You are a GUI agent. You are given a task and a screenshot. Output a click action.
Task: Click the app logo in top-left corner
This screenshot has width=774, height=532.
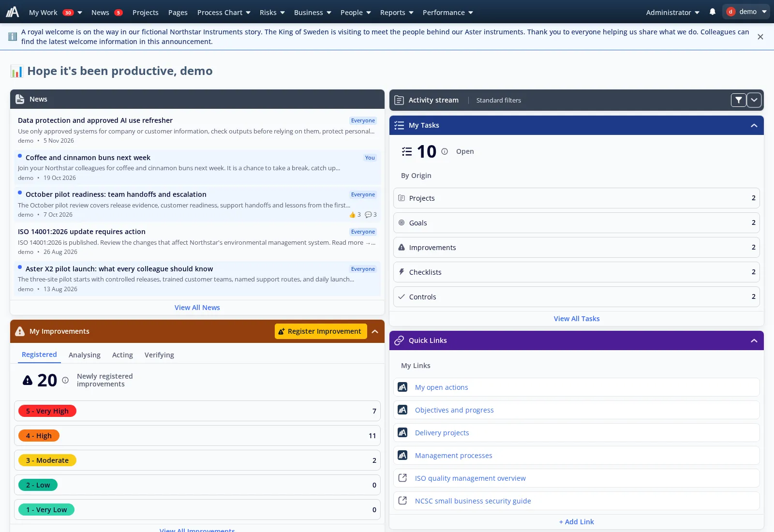(13, 12)
